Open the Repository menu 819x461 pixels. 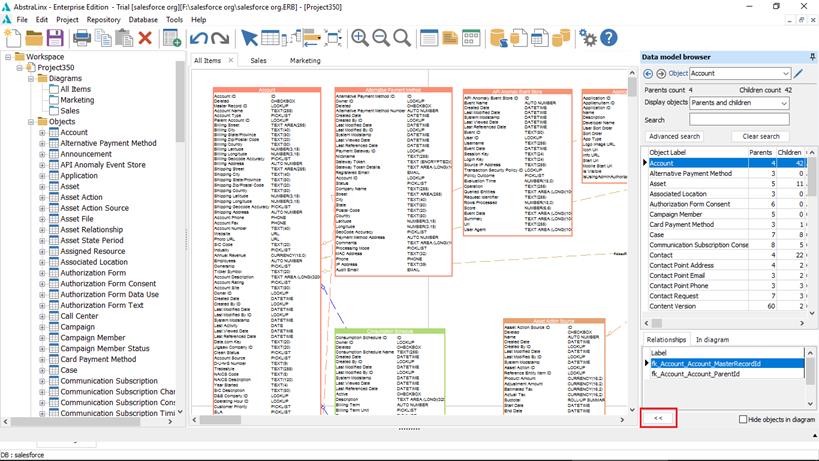[x=104, y=19]
